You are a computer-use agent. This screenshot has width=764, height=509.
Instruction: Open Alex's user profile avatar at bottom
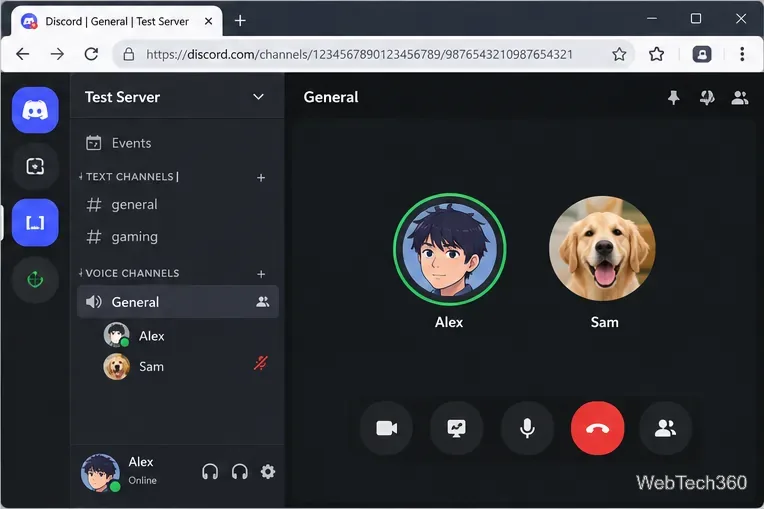pyautogui.click(x=100, y=473)
